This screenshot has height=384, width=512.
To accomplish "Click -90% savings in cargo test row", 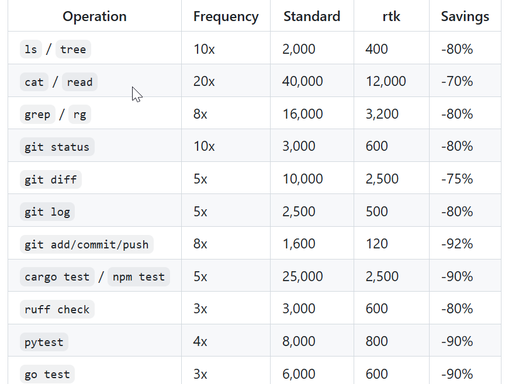I will pyautogui.click(x=457, y=276).
